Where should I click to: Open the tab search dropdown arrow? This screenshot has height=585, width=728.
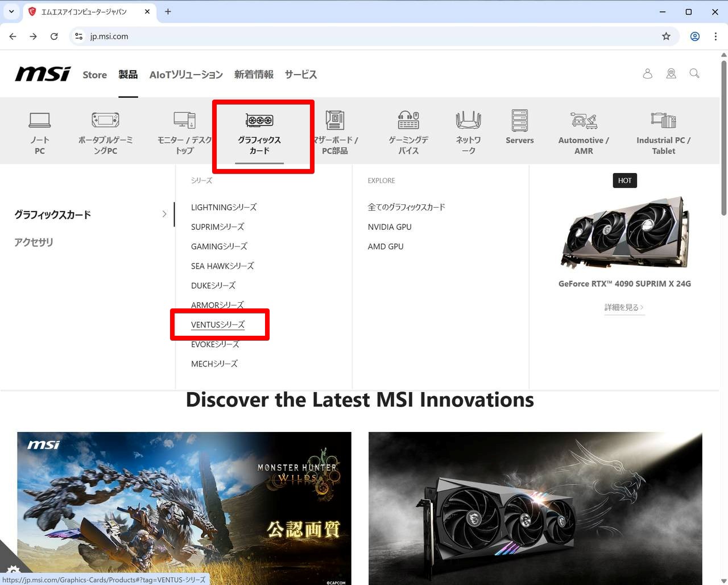(x=11, y=11)
